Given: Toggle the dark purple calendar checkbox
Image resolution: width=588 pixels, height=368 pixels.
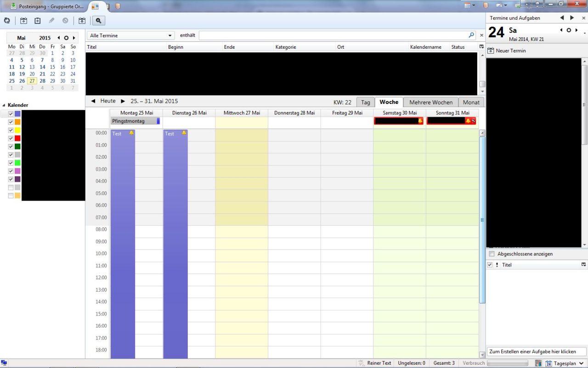Looking at the screenshot, I should 11,179.
